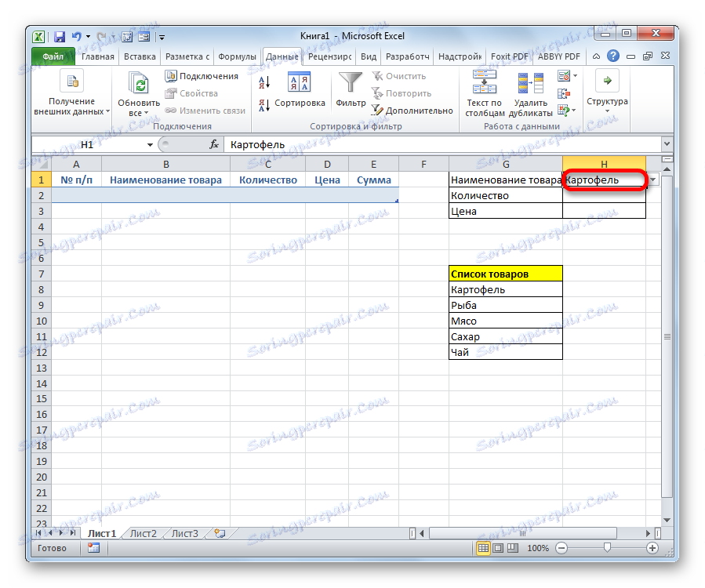This screenshot has height=588, width=705.
Task: Expand the Получение внешних данных dropdown
Action: 108,112
